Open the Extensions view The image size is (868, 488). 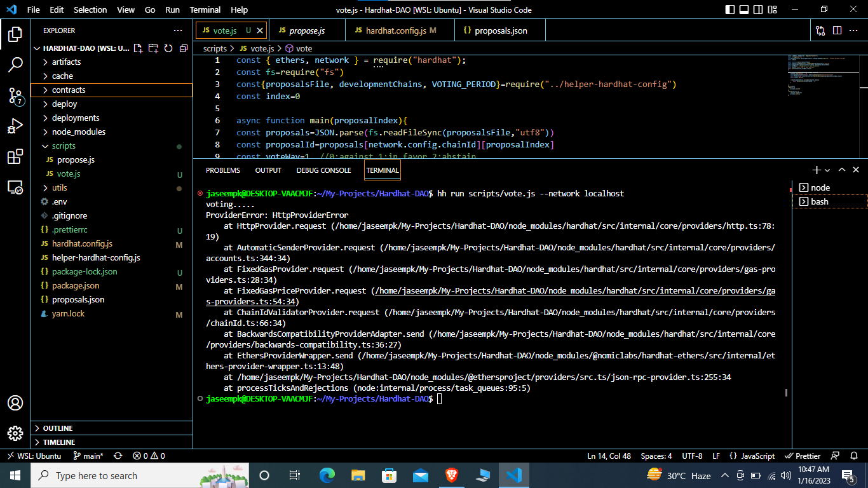(15, 156)
